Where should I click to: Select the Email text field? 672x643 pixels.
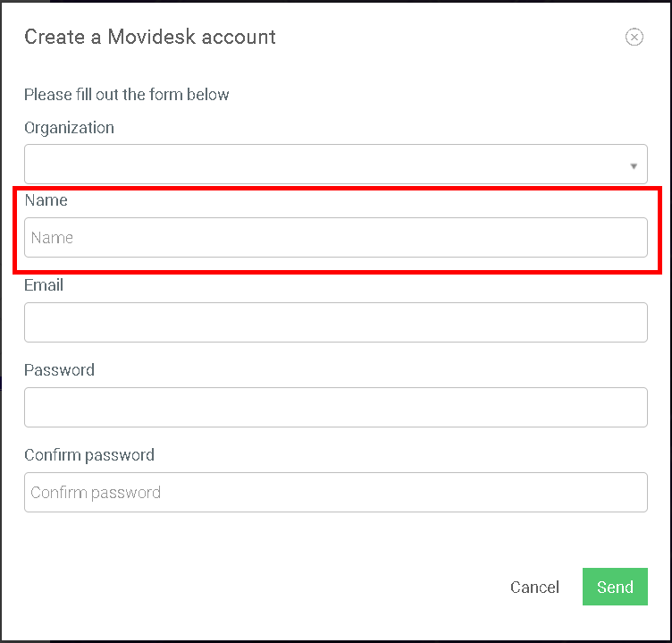click(x=336, y=322)
